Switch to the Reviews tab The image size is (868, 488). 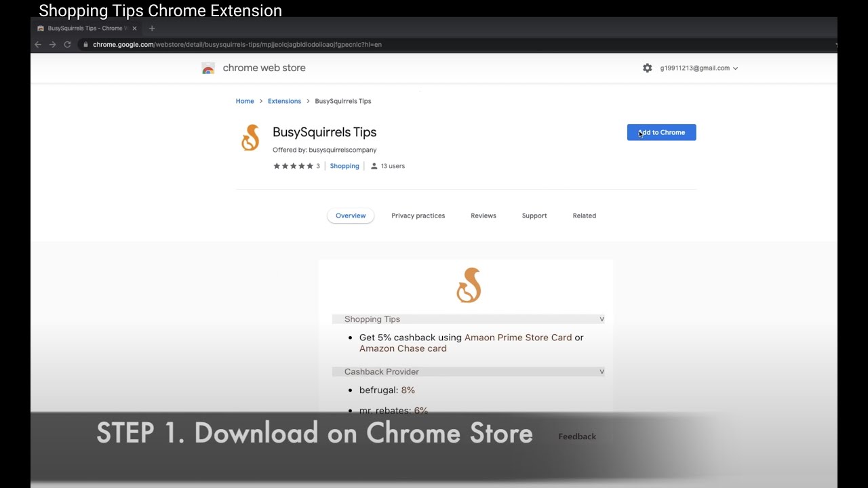(x=484, y=216)
